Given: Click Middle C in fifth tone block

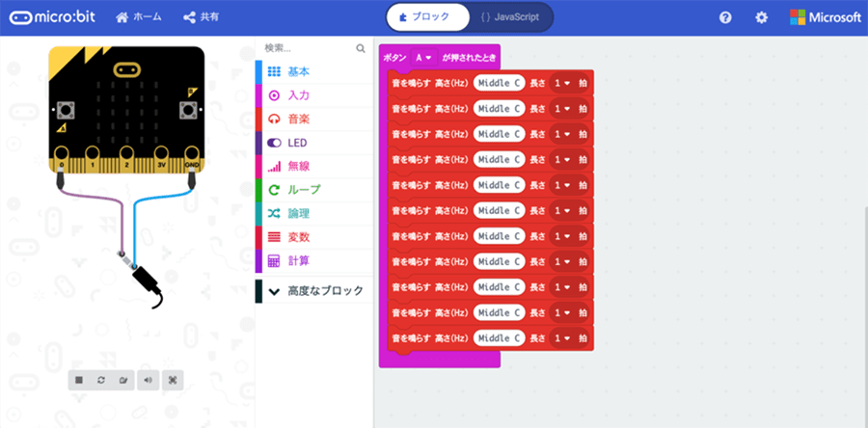Looking at the screenshot, I should tap(499, 185).
